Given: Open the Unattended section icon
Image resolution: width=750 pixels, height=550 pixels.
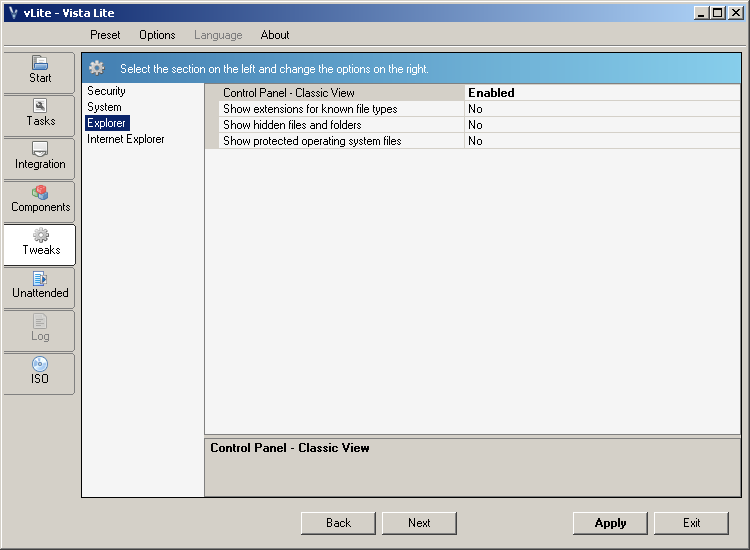Looking at the screenshot, I should point(40,278).
